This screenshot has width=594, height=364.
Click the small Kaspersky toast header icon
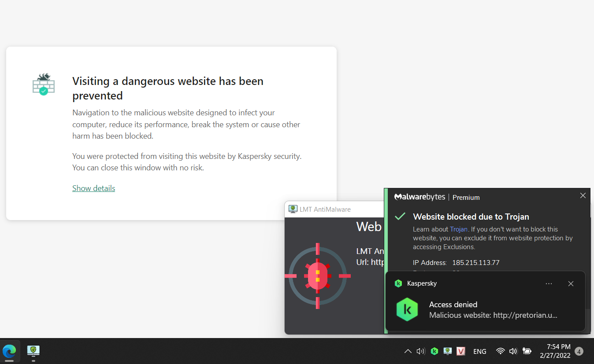[398, 283]
